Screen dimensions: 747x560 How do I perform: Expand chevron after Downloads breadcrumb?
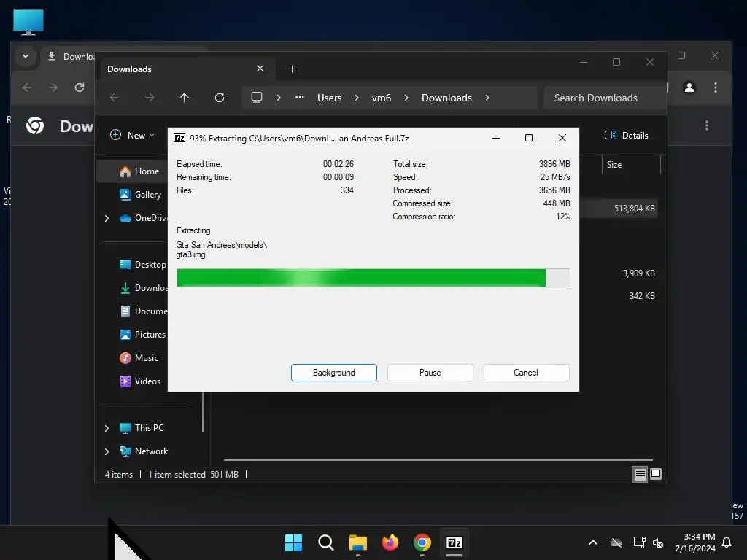pyautogui.click(x=487, y=98)
